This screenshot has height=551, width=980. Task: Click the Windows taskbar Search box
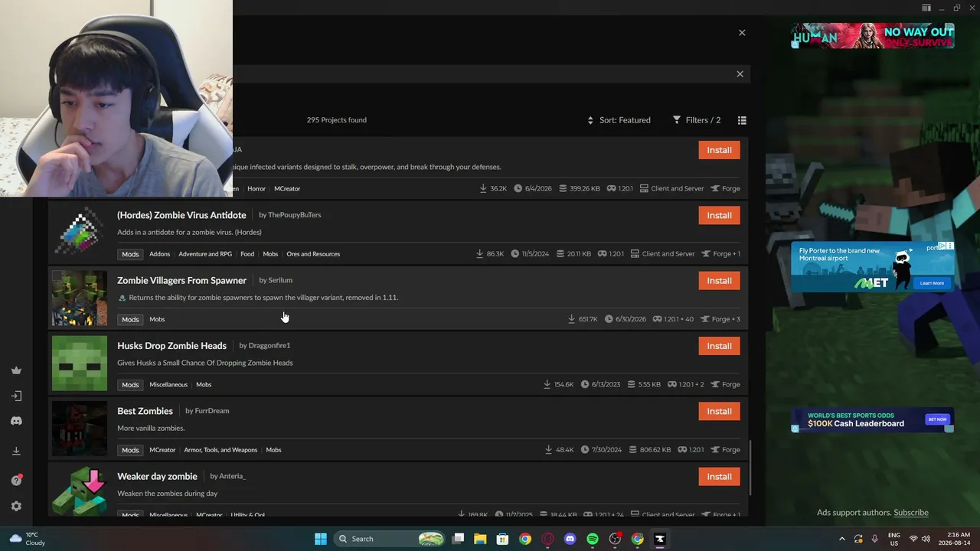pos(390,539)
